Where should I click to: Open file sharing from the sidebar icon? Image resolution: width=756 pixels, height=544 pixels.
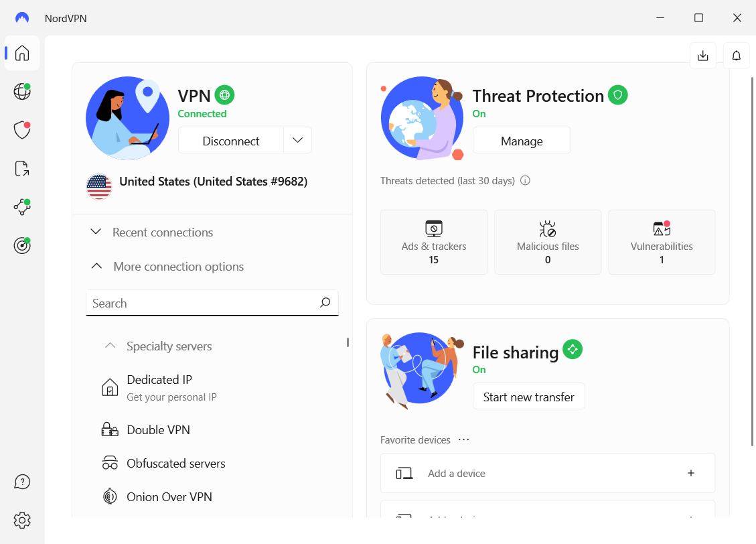pos(22,168)
